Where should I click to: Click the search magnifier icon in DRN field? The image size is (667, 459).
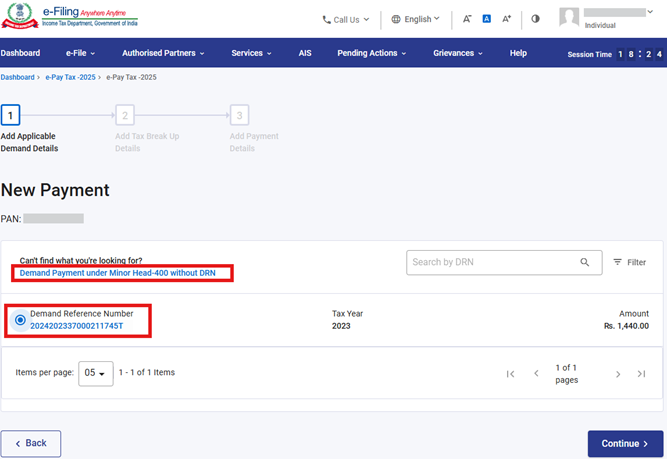[585, 262]
